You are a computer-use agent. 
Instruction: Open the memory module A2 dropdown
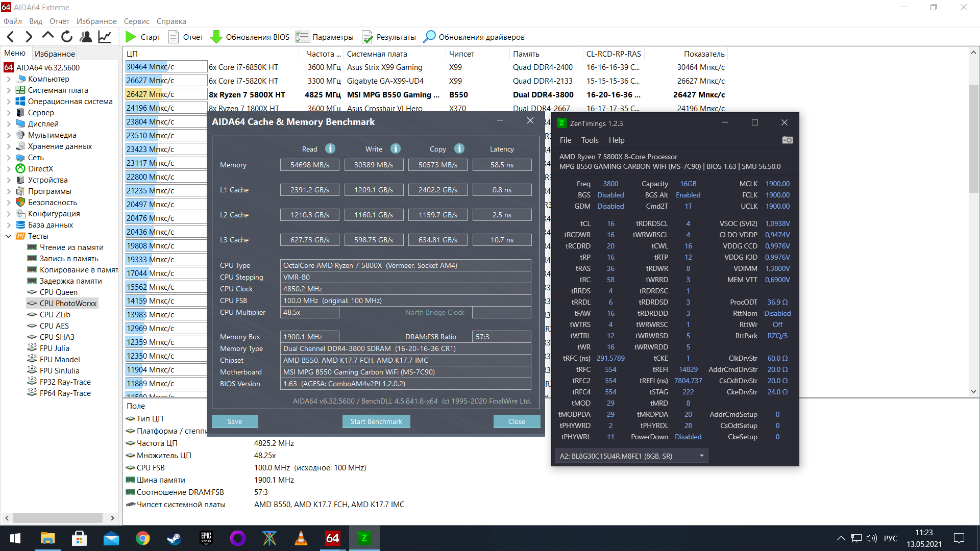(x=701, y=456)
